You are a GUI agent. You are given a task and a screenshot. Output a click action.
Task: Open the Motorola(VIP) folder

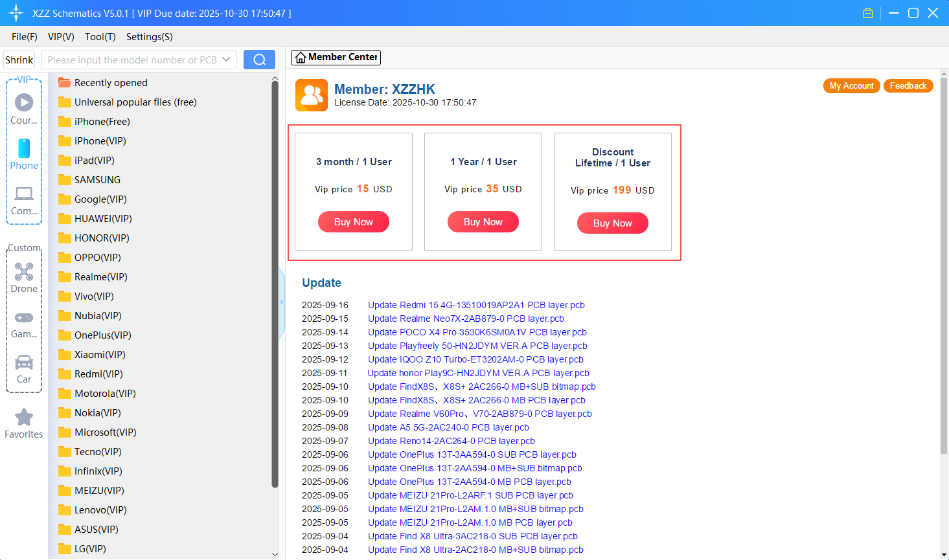point(97,394)
